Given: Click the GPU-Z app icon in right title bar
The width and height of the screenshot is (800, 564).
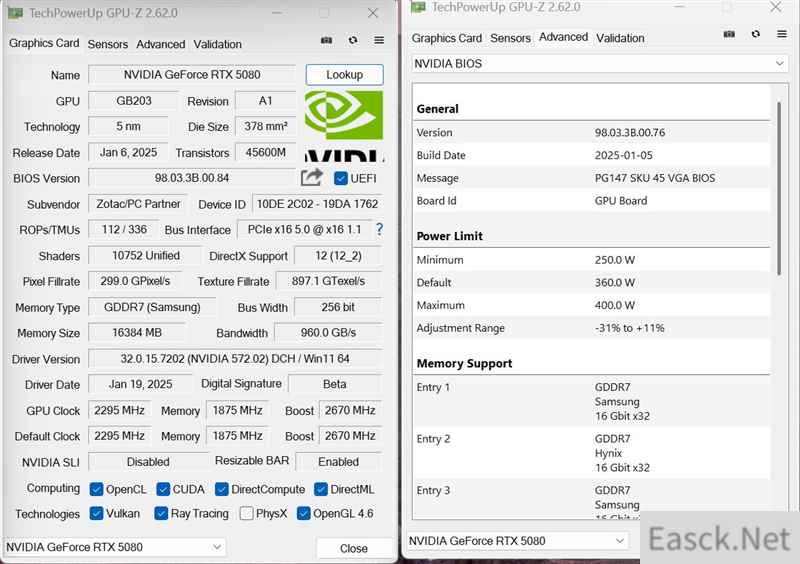Looking at the screenshot, I should 418,7.
